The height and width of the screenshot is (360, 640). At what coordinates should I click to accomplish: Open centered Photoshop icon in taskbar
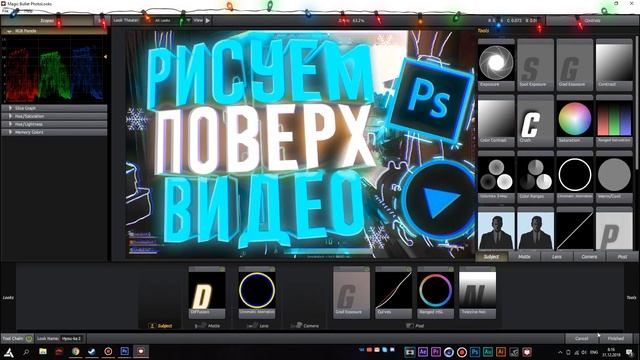click(x=475, y=352)
